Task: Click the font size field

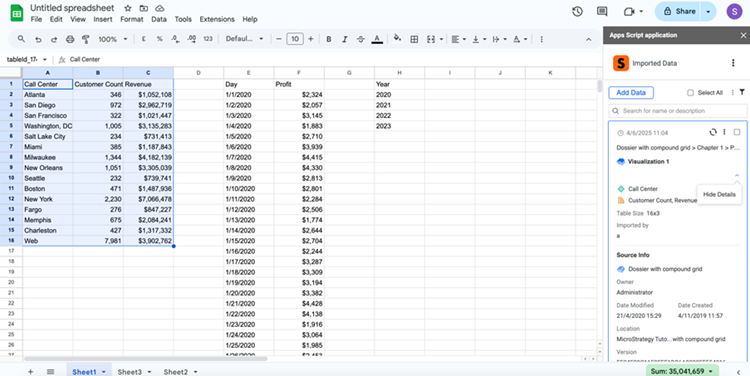Action: click(x=295, y=39)
